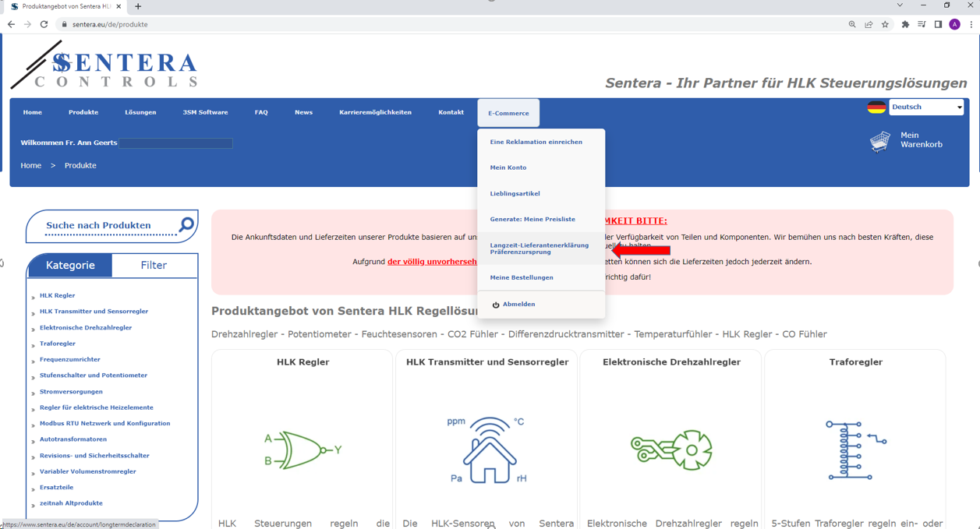Open the shopping cart icon

coord(880,141)
